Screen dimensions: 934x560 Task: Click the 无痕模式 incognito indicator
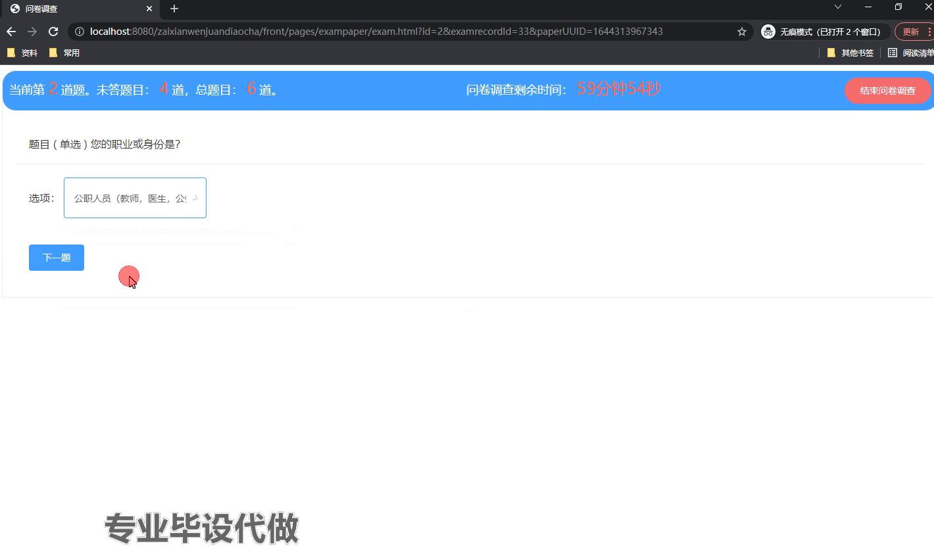821,32
